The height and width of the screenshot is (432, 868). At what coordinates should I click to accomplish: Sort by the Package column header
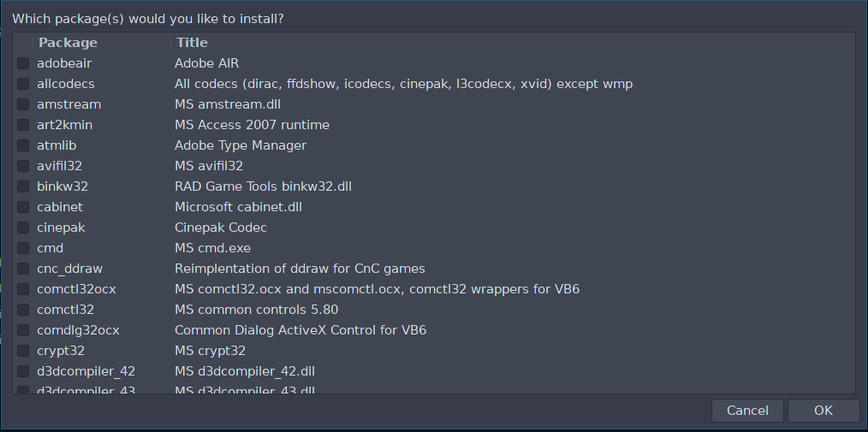[68, 43]
